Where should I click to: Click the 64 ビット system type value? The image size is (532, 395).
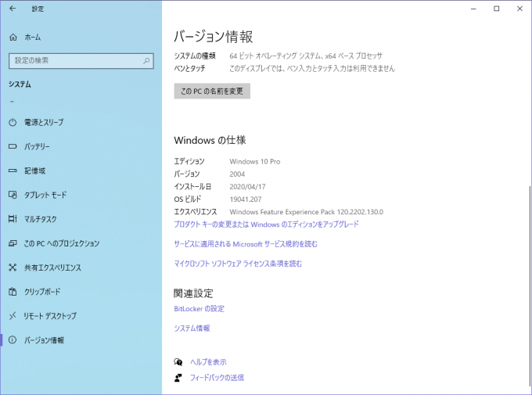point(306,56)
